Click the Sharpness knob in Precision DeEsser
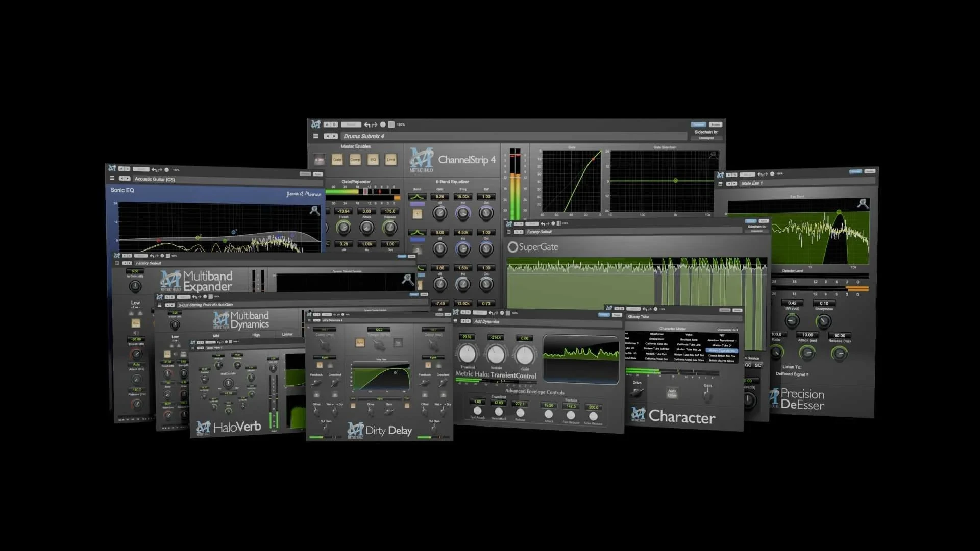The width and height of the screenshot is (980, 551). tap(823, 321)
